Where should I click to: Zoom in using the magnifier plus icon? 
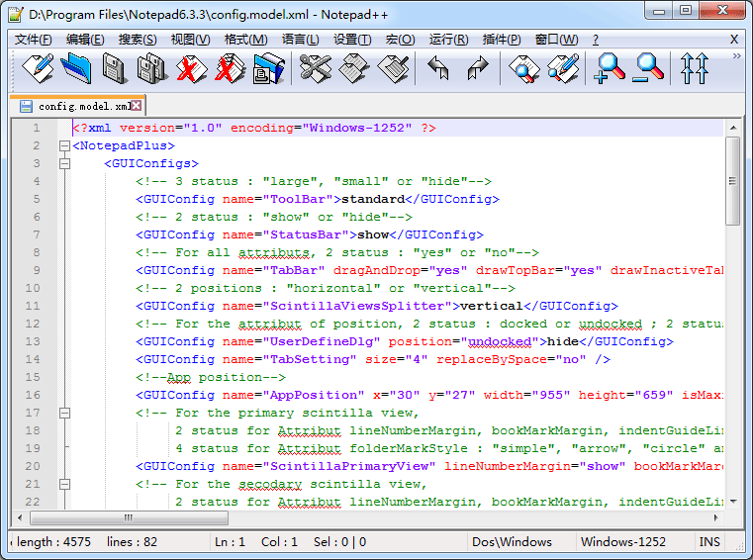610,68
